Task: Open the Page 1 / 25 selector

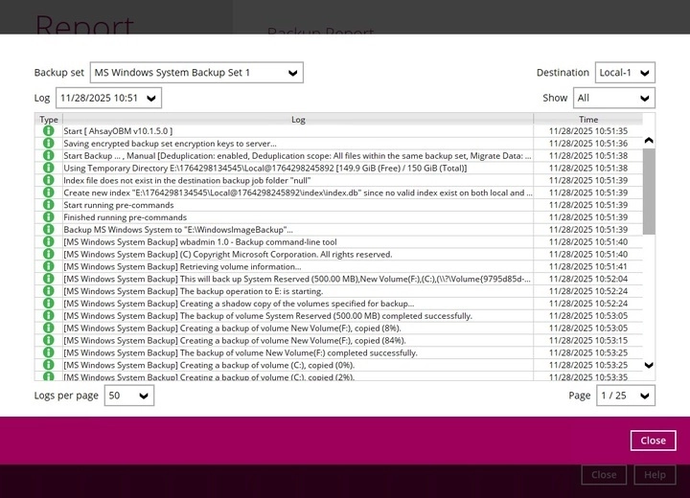Action: 625,395
